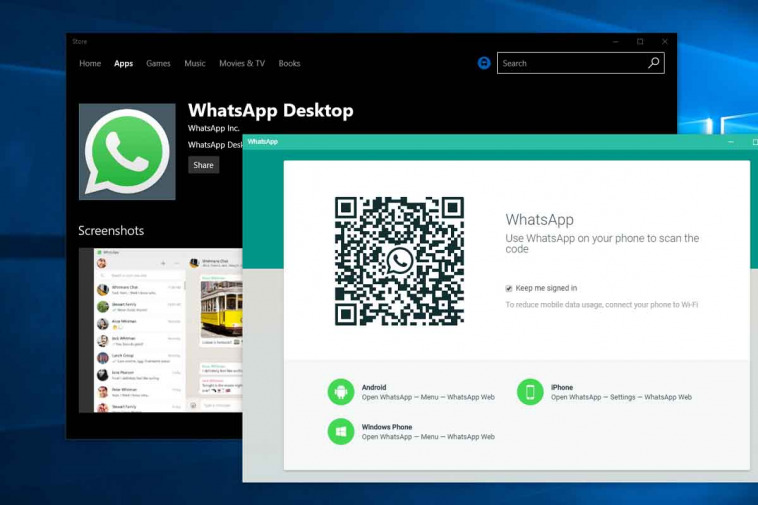The image size is (758, 505).
Task: Go to the Movies & TV tab
Action: click(x=242, y=63)
